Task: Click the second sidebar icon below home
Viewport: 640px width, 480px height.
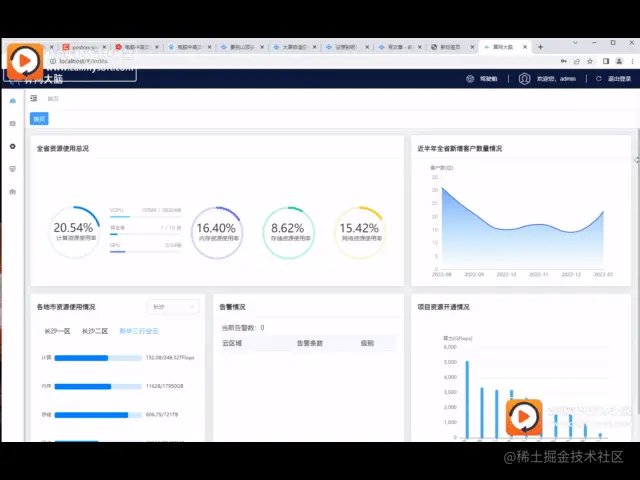Action: pos(13,123)
